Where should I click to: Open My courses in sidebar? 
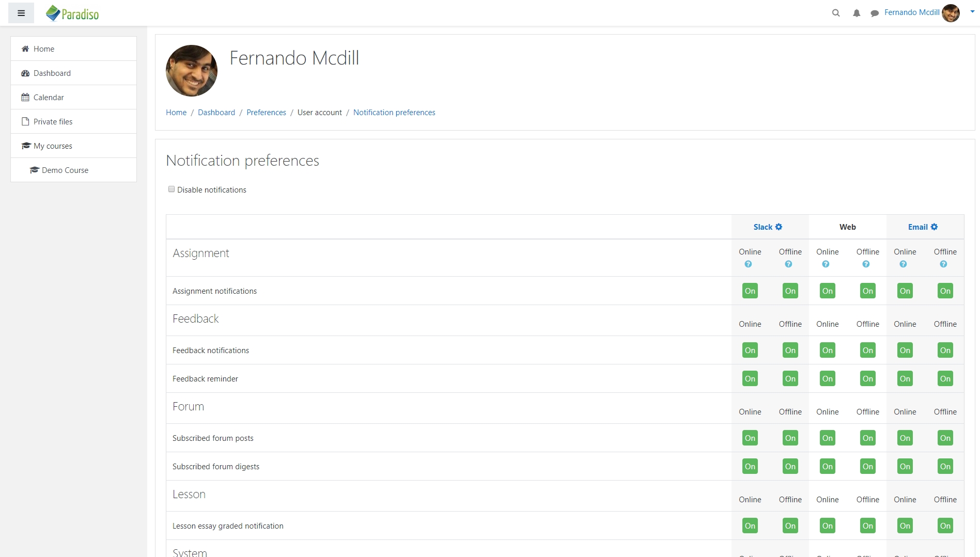tap(53, 146)
